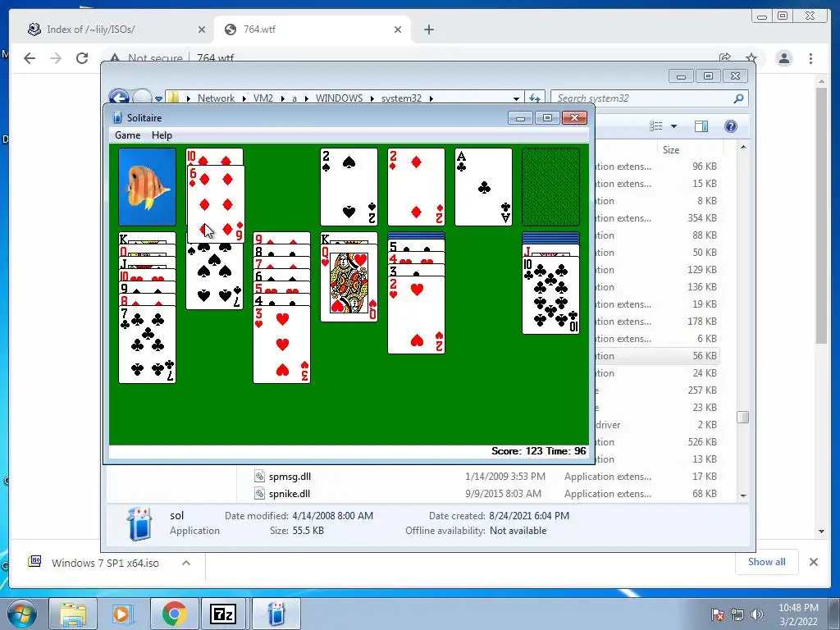The height and width of the screenshot is (630, 840).
Task: Click Network in the Explorer address path
Action: (x=216, y=98)
